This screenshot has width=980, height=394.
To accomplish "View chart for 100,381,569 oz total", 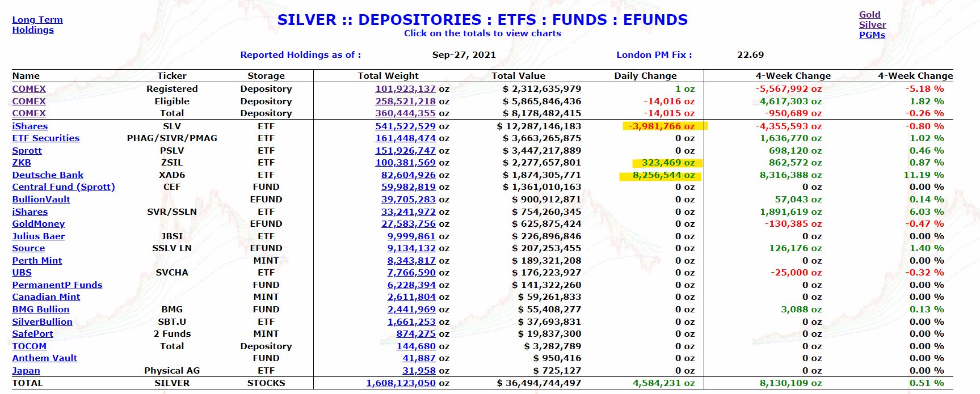I will (405, 163).
